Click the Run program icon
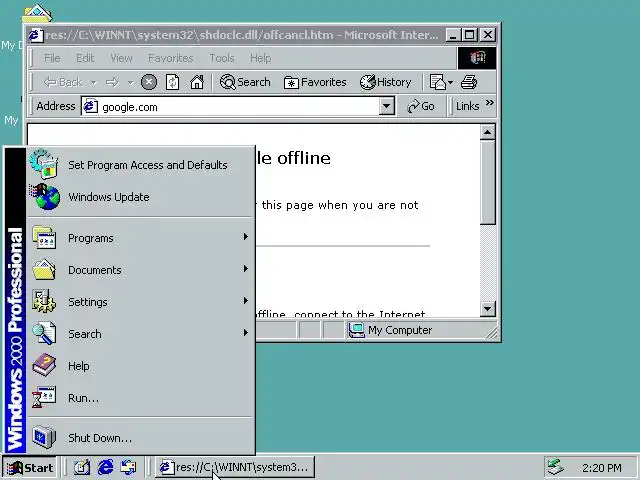The height and width of the screenshot is (480, 640). [x=44, y=397]
